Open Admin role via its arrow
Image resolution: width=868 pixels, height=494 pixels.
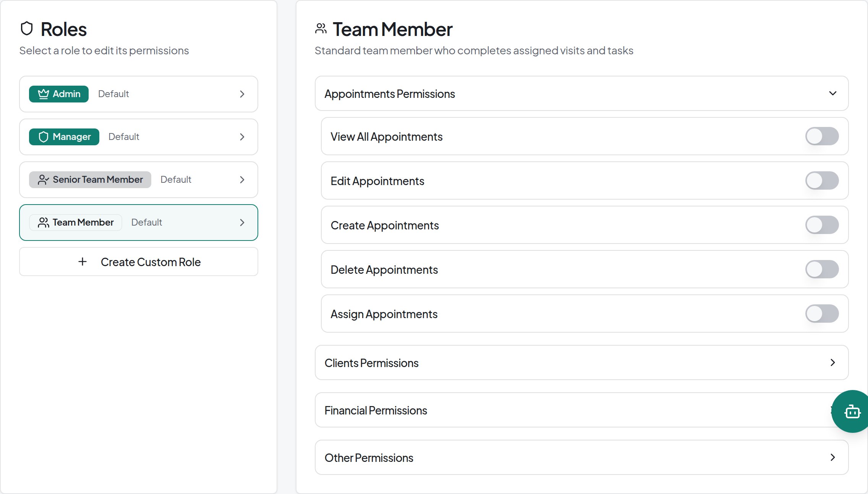coord(242,94)
